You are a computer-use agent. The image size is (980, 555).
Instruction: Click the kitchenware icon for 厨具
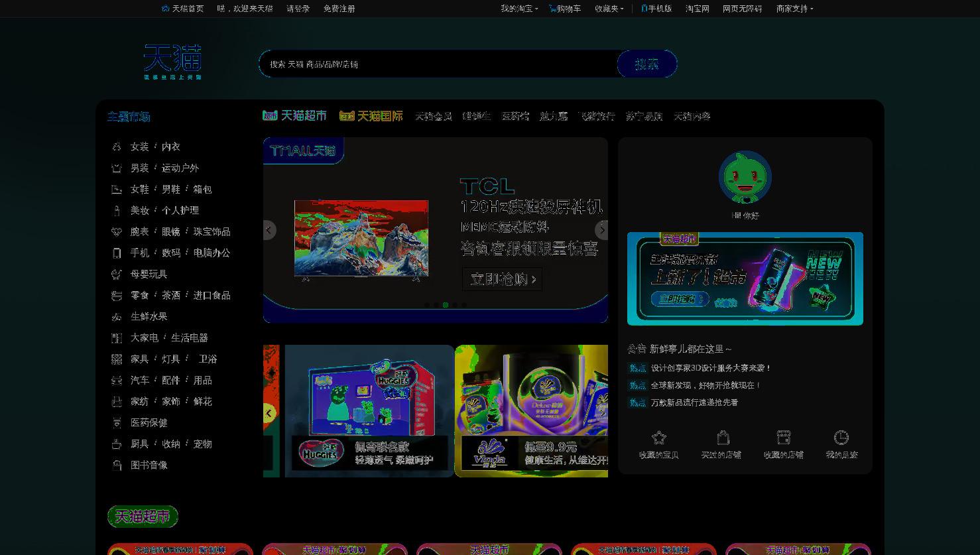[117, 444]
